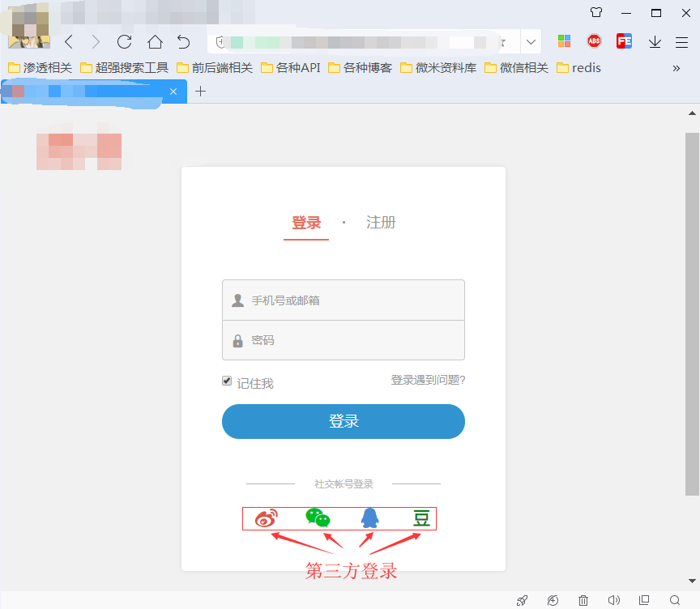Click the rocket accelerator status bar icon
Screen dimensions: 700x609
click(523, 601)
